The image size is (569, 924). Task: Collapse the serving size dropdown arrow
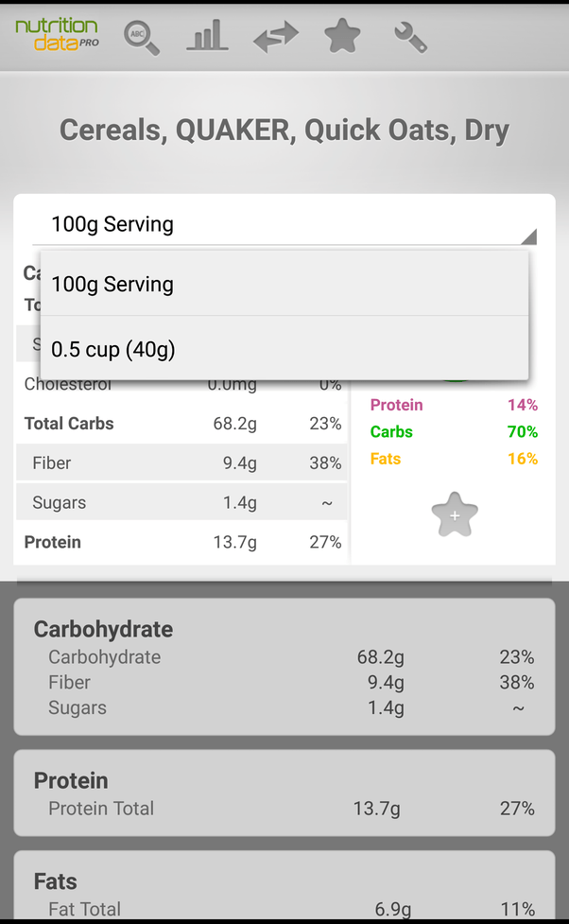click(528, 235)
